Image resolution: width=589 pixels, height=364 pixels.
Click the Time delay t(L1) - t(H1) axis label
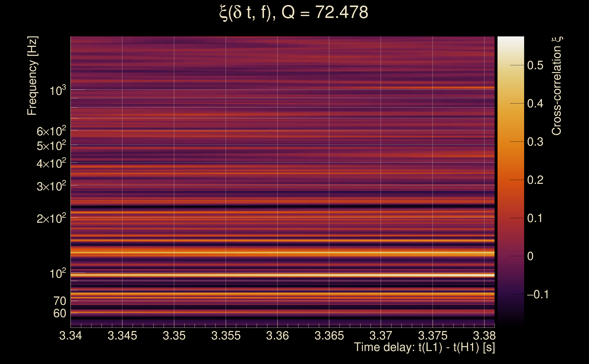(424, 347)
